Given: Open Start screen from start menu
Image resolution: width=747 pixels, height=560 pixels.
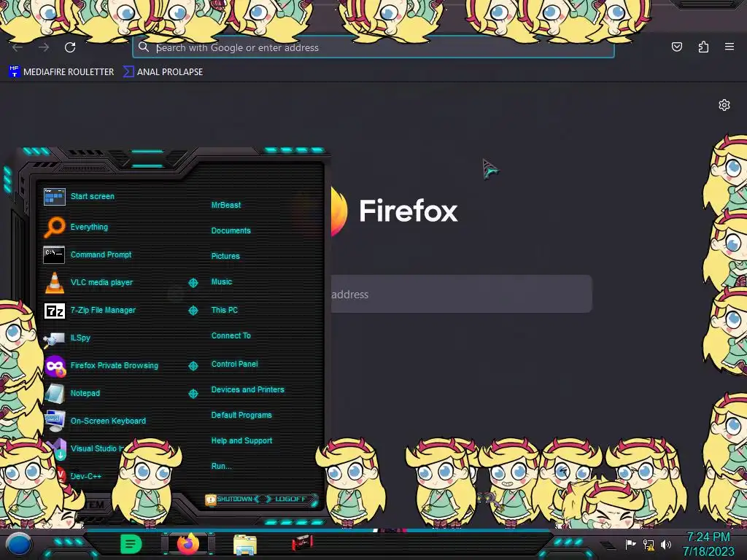Looking at the screenshot, I should coord(93,196).
